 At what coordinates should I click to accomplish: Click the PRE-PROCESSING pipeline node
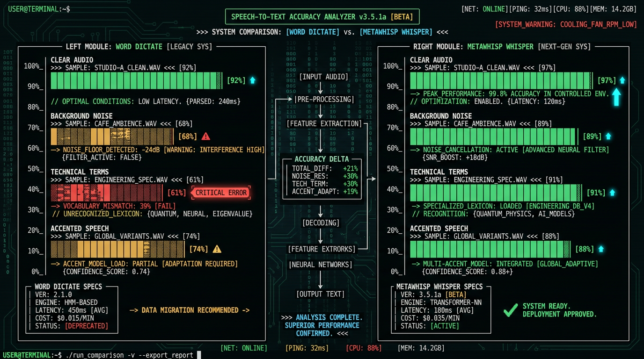[324, 99]
